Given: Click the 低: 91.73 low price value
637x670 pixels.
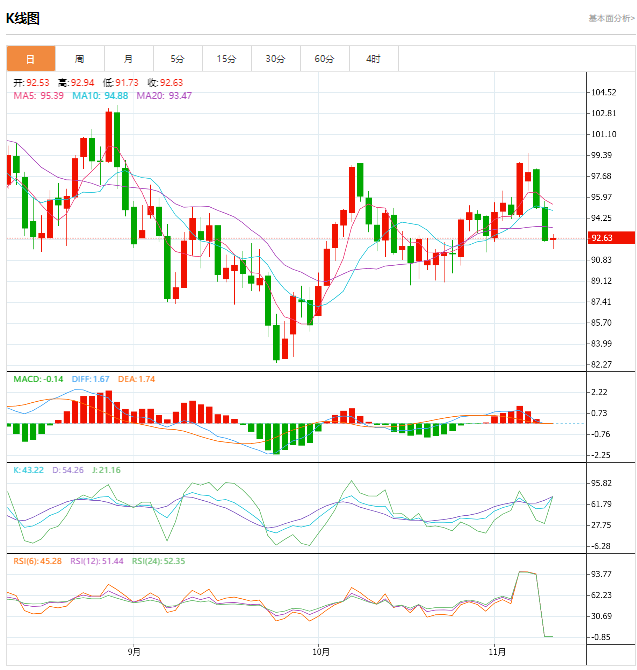Looking at the screenshot, I should point(120,82).
